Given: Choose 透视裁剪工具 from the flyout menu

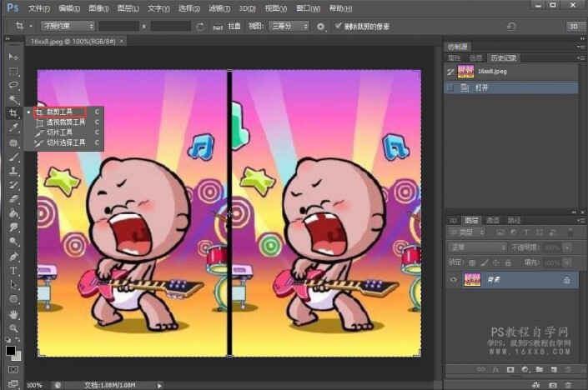Looking at the screenshot, I should pyautogui.click(x=65, y=122).
